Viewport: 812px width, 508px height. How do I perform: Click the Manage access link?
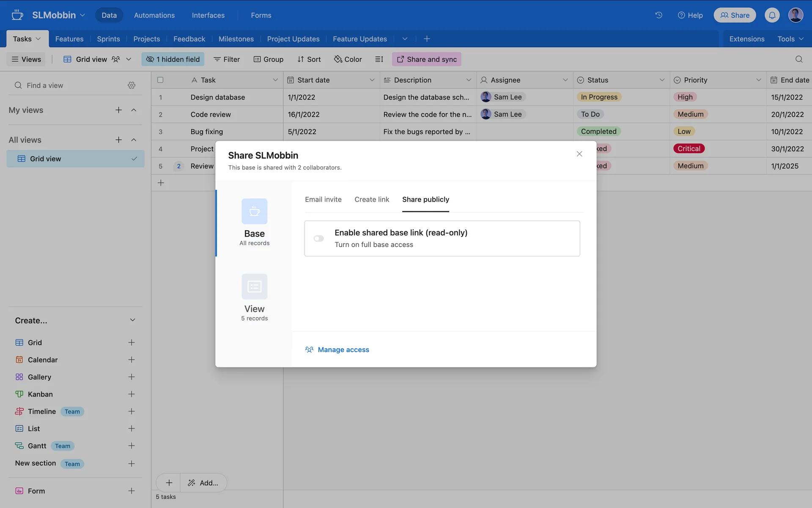click(343, 350)
